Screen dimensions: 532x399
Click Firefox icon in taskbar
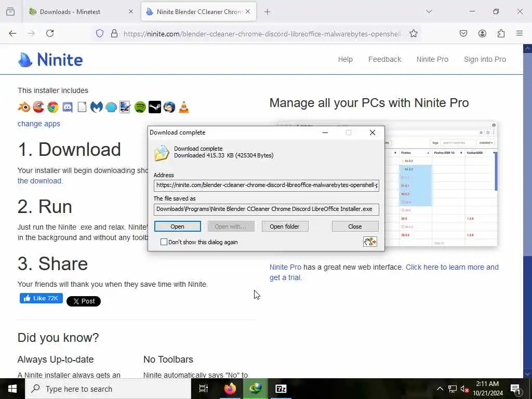(x=230, y=389)
